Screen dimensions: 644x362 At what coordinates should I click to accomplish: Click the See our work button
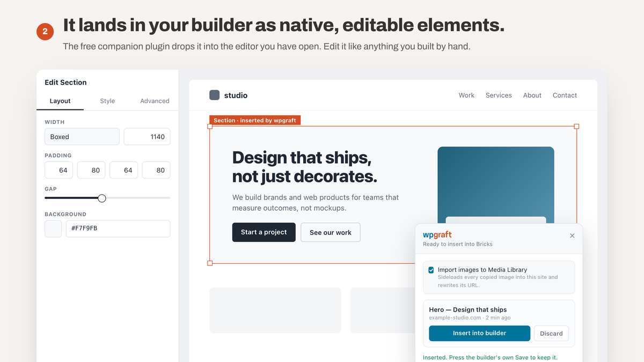(331, 232)
